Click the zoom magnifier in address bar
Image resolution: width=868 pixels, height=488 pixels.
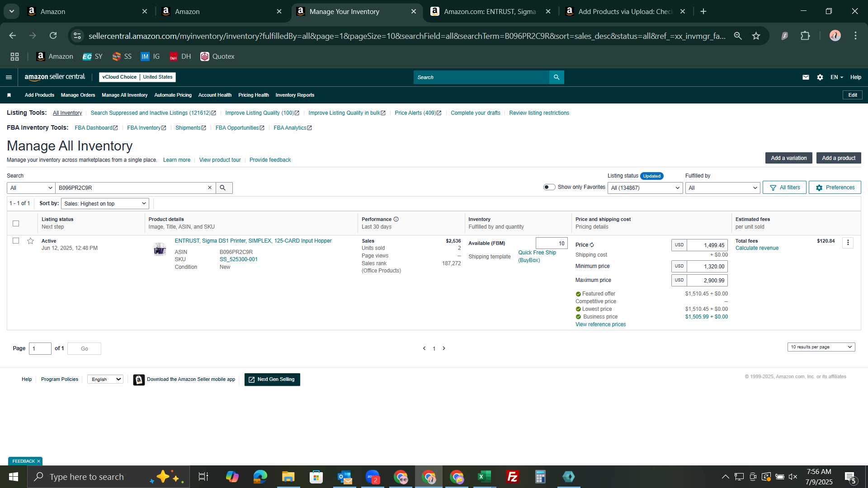pos(738,36)
